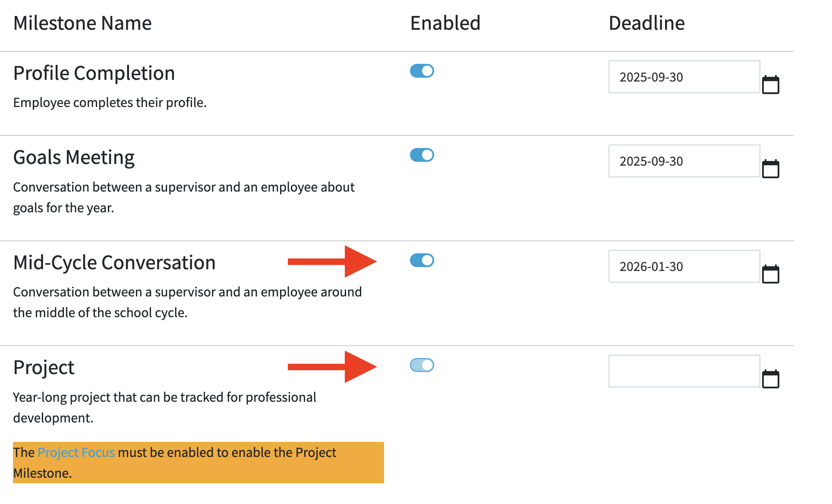Click the Enabled column header

point(445,23)
